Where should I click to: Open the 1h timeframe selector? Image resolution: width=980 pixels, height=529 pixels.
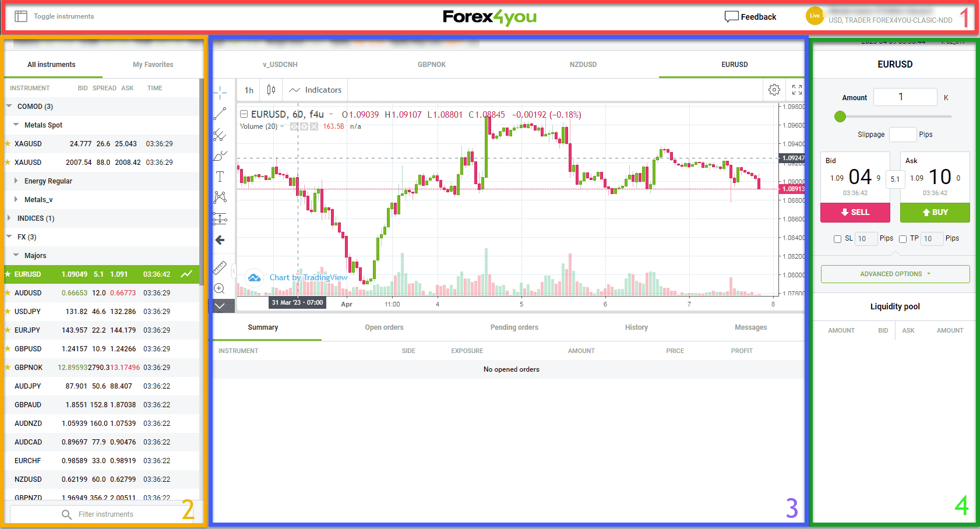pyautogui.click(x=249, y=90)
